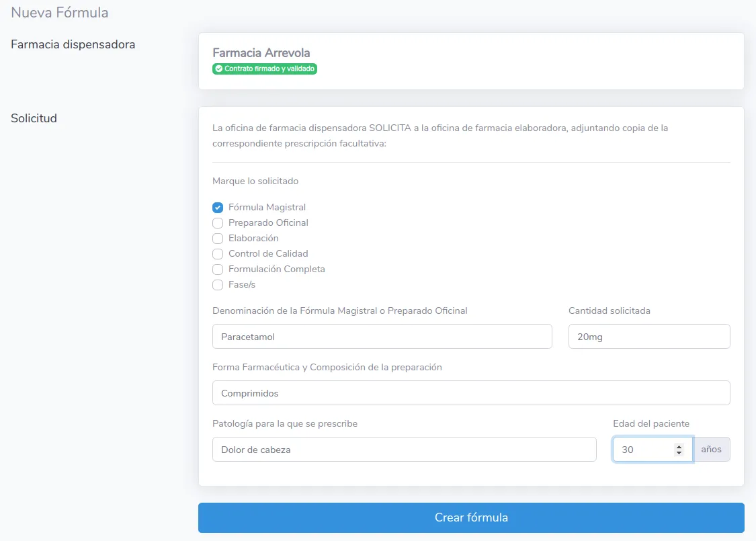Screen dimensions: 756x541
Task: Check the Preparado Oficinal checkbox
Action: tap(218, 222)
